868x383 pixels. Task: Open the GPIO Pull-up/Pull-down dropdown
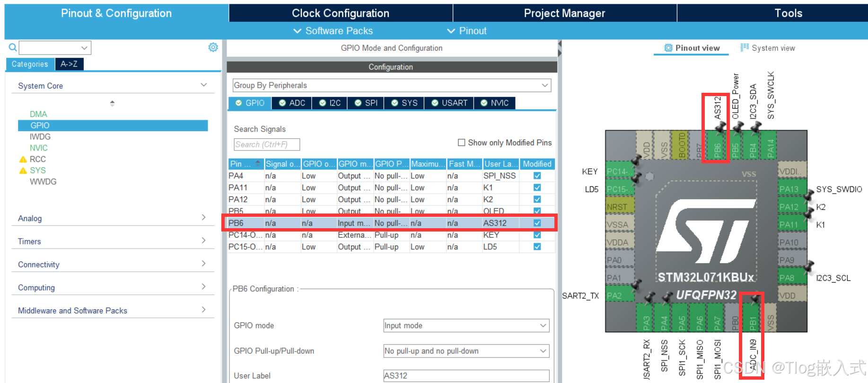click(x=466, y=351)
